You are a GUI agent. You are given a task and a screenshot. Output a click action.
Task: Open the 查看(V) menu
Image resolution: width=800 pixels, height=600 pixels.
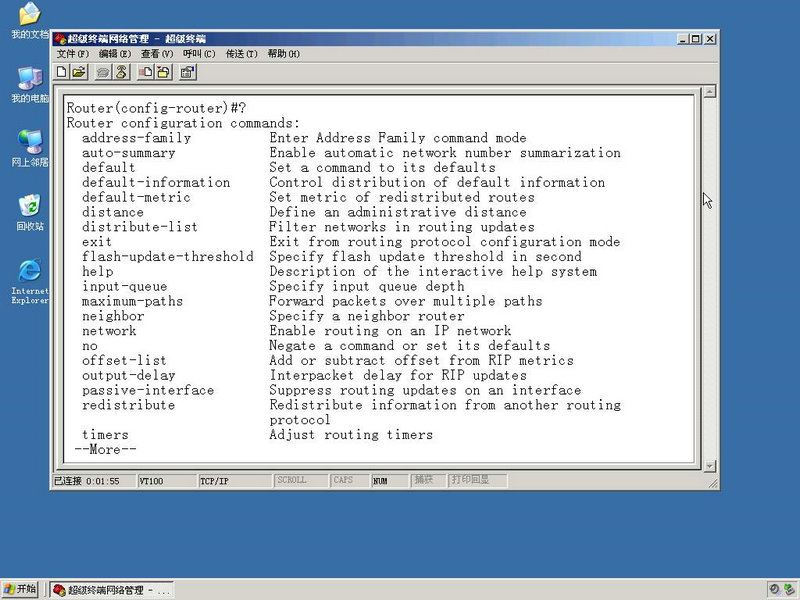[157, 54]
